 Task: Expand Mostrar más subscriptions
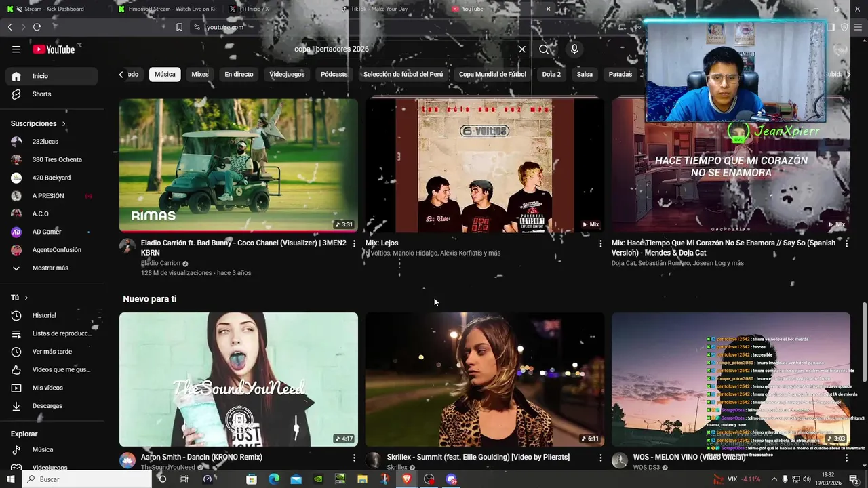click(x=52, y=268)
